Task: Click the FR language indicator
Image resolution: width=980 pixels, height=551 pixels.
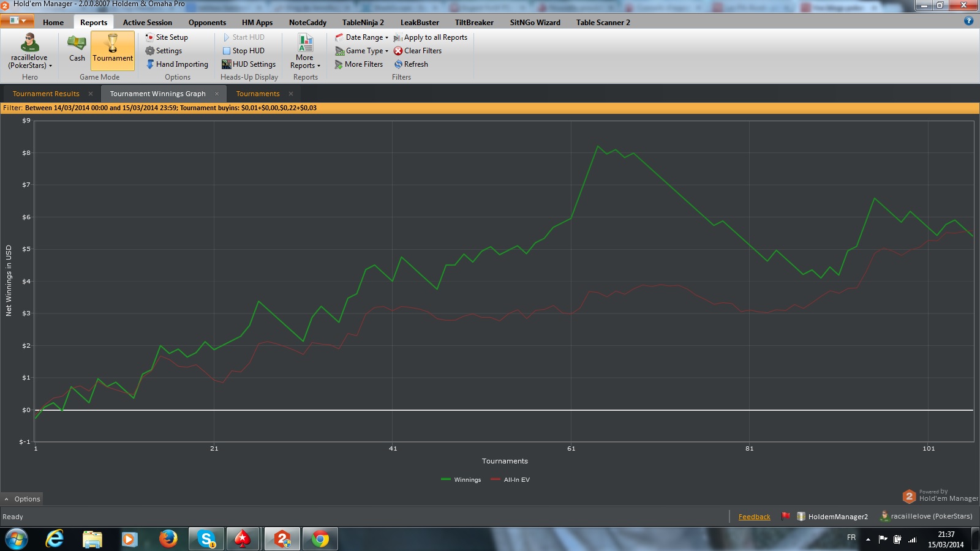Action: coord(851,538)
